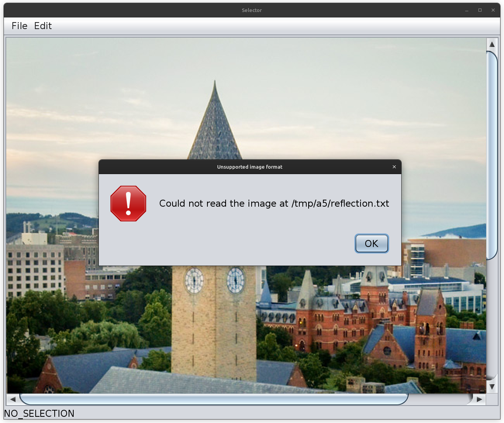Viewport: 504px width, 423px height.
Task: Click the horizontal scrollbar left arrow
Action: tap(13, 399)
